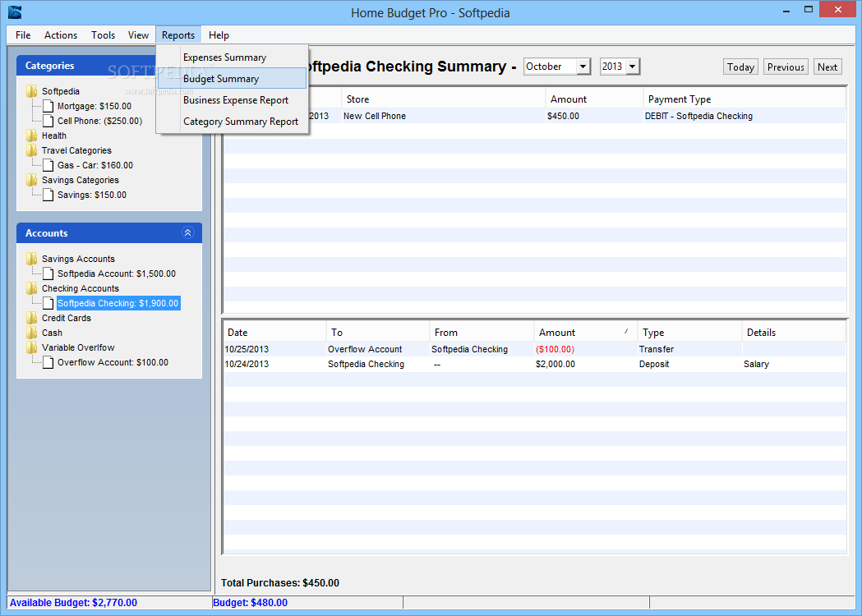Click the Previous button
862x616 pixels.
tap(786, 67)
